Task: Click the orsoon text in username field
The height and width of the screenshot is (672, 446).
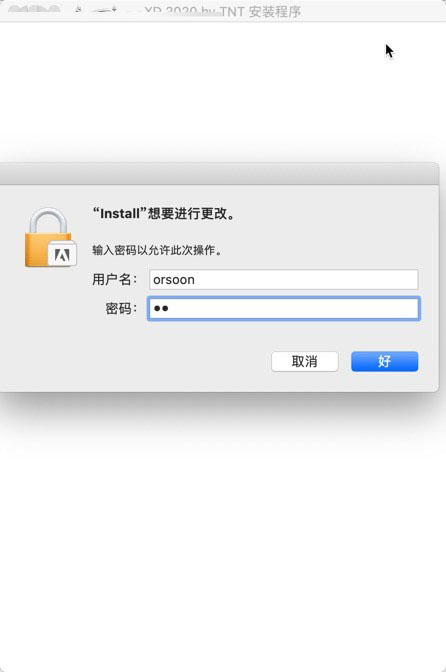Action: (174, 280)
